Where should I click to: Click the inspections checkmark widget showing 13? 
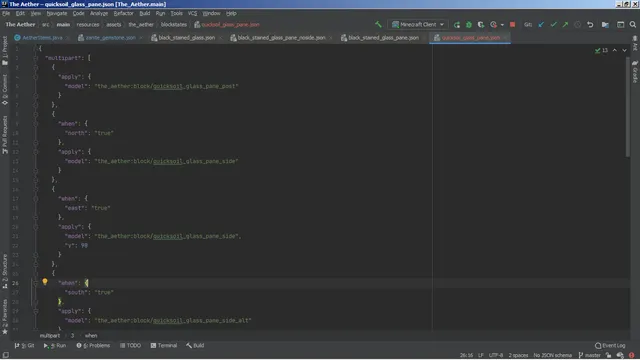pos(601,50)
